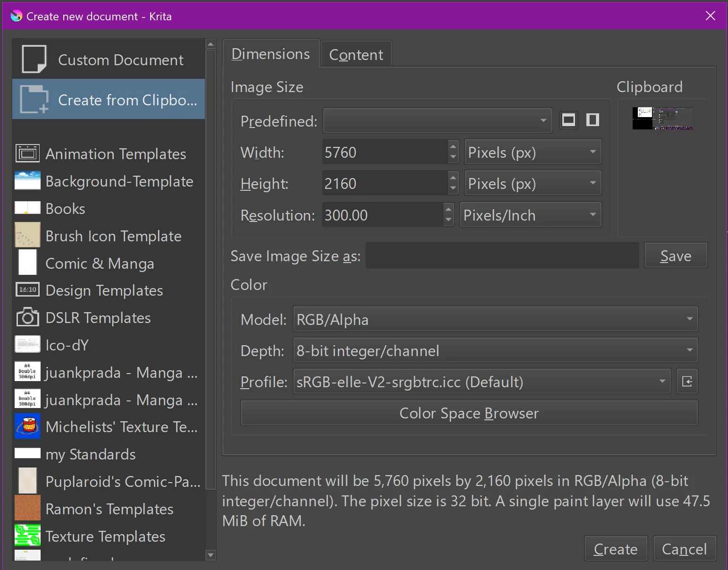Image resolution: width=728 pixels, height=570 pixels.
Task: Click the Height input field
Action: 385,183
